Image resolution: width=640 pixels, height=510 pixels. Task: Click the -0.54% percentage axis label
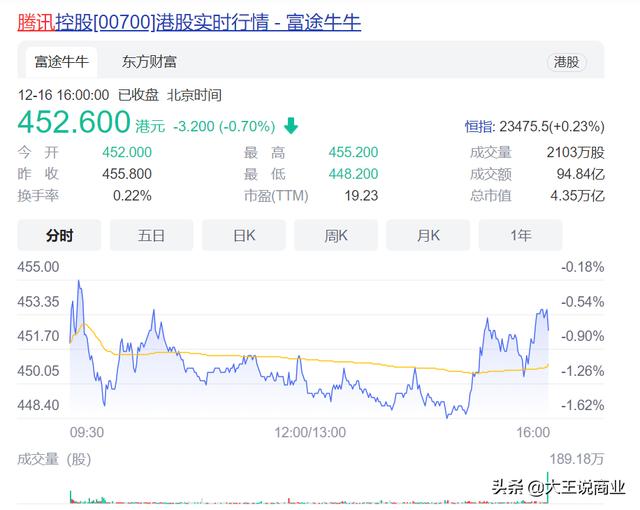pos(582,302)
